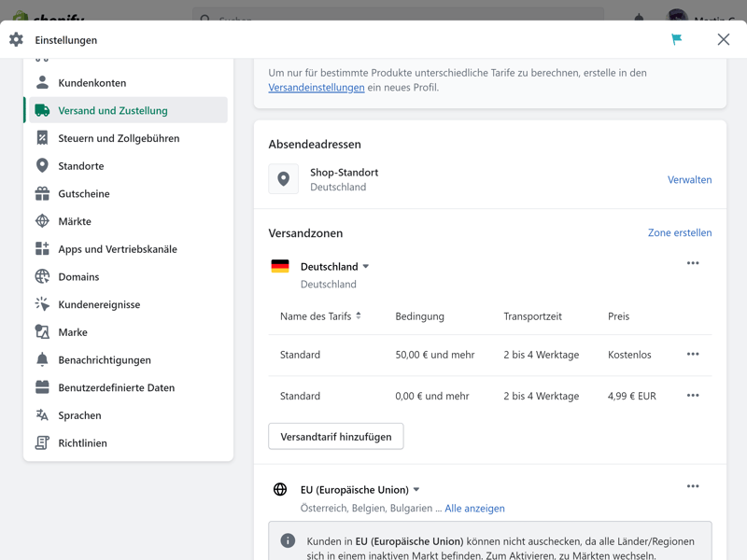Image resolution: width=747 pixels, height=560 pixels.
Task: Go to Domains settings page
Action: [x=78, y=277]
